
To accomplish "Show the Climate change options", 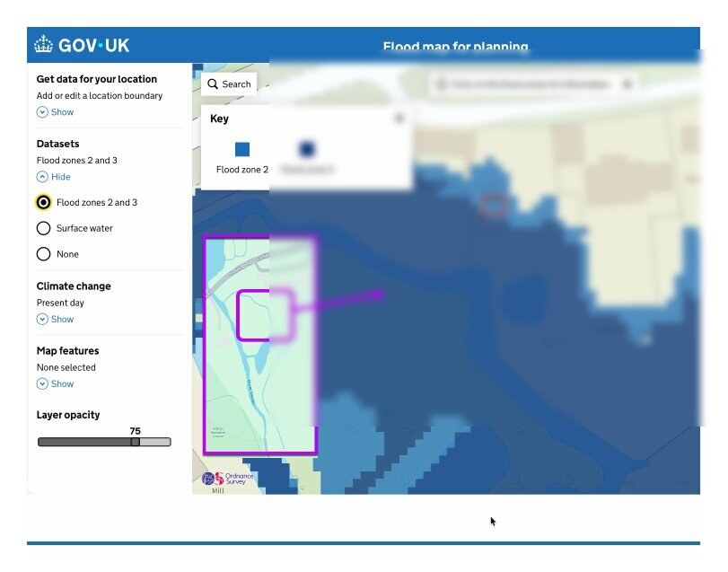I will (x=56, y=319).
